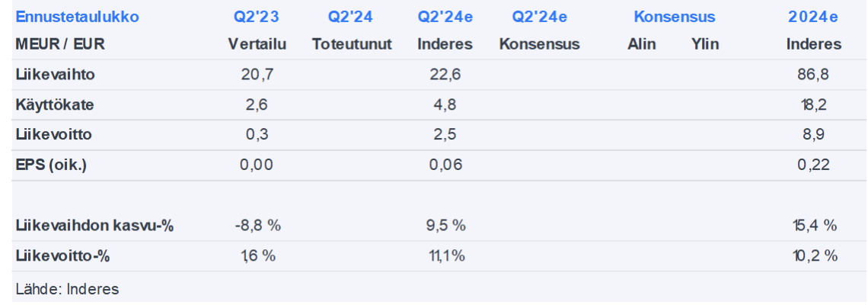Select the Alin column header
The width and height of the screenshot is (868, 305).
coord(642,44)
